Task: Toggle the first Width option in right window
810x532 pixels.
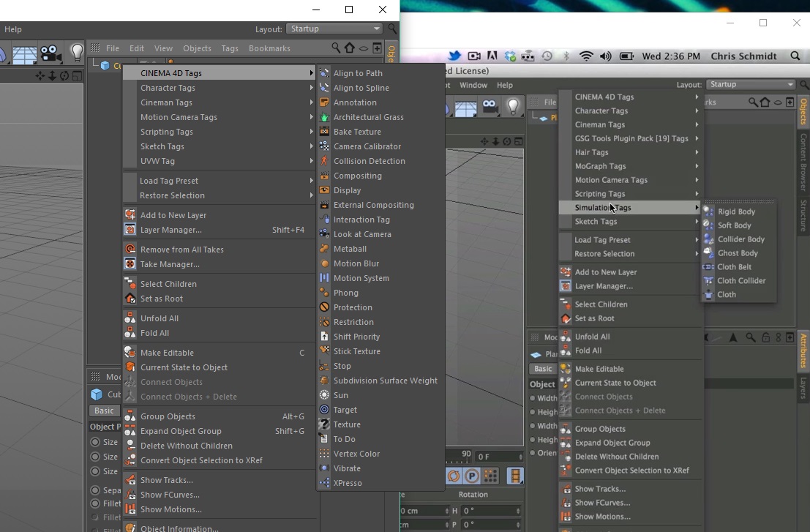Action: [x=533, y=398]
